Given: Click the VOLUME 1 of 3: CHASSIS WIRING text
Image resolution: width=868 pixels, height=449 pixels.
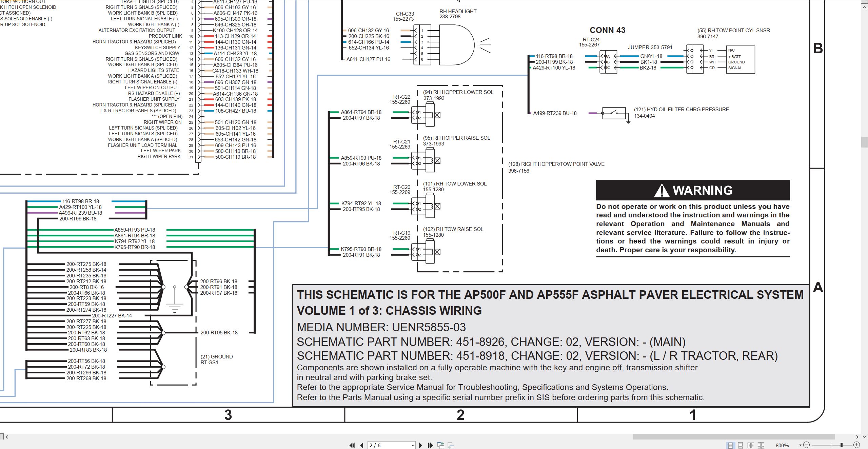Looking at the screenshot, I should (389, 311).
